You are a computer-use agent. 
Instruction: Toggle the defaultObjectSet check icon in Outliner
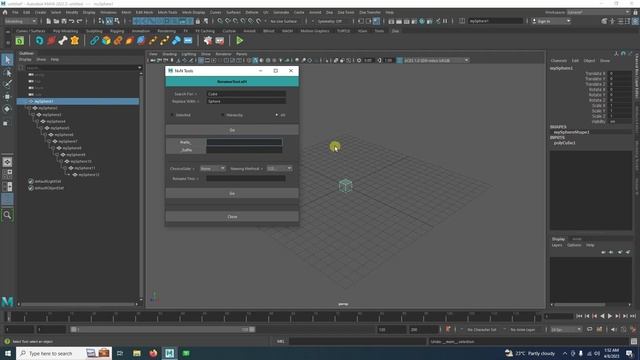tap(31, 188)
